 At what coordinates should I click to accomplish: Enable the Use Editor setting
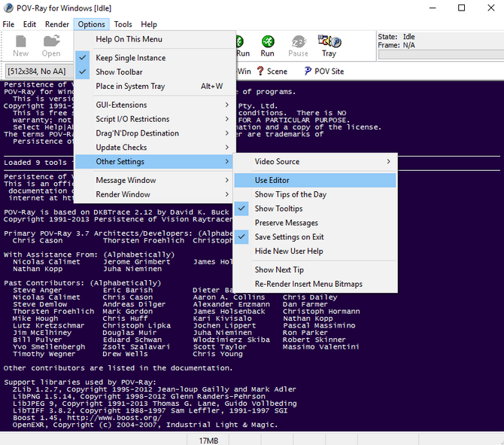point(315,180)
